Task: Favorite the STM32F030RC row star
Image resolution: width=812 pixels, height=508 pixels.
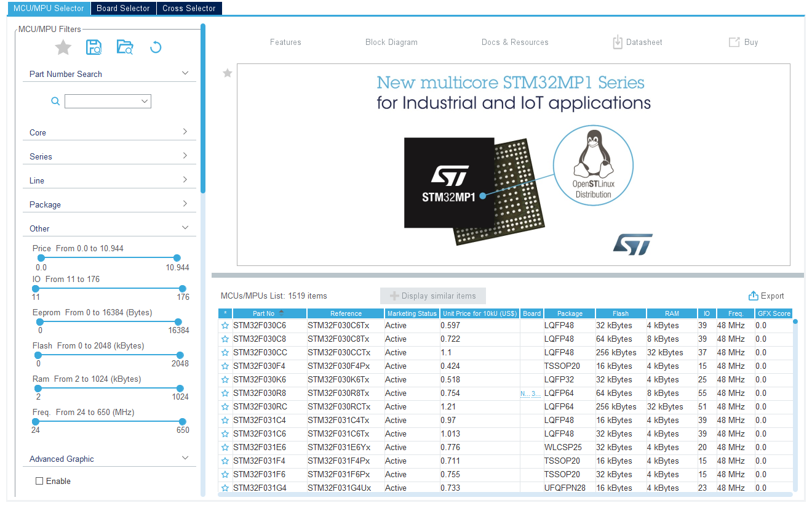Action: (225, 407)
